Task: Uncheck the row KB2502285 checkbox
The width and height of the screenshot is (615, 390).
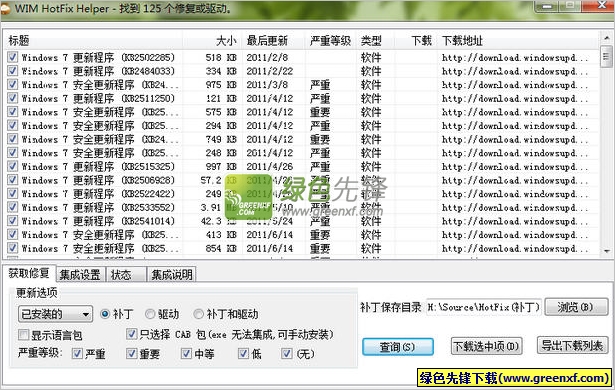Action: click(13, 57)
